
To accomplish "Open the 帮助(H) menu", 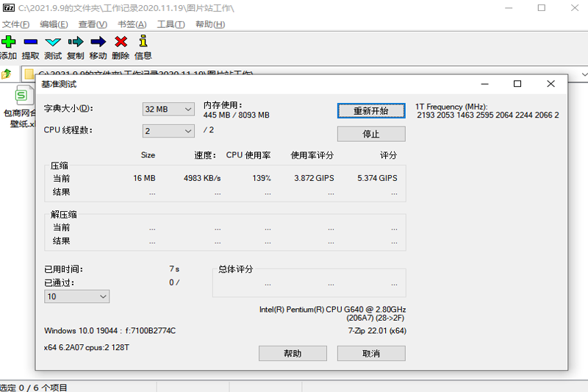I will point(210,24).
